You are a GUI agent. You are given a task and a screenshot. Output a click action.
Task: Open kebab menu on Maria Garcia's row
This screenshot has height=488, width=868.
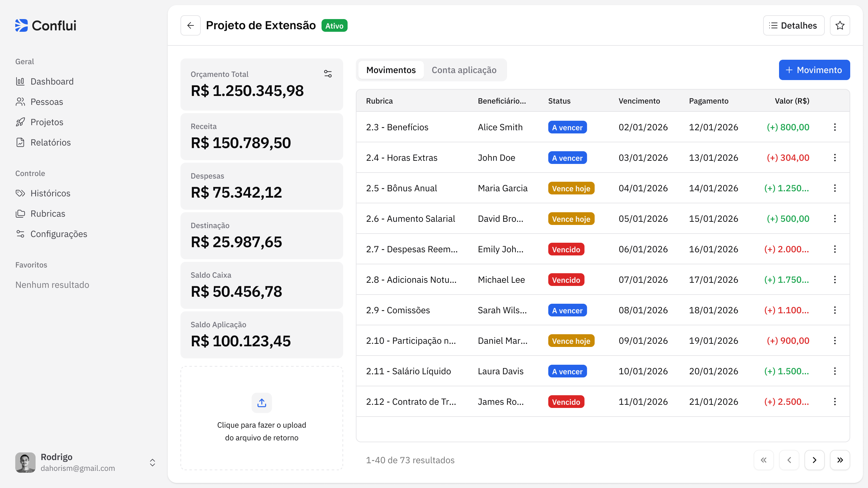pos(835,188)
